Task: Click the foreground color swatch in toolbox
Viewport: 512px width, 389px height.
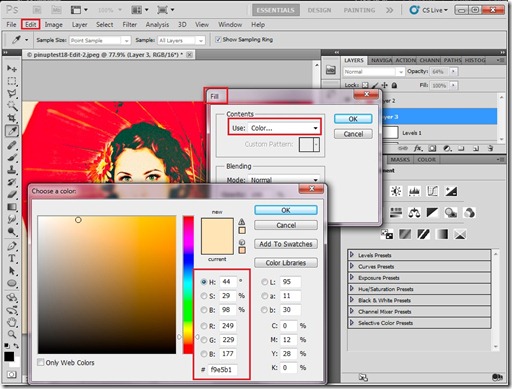Action: point(9,356)
